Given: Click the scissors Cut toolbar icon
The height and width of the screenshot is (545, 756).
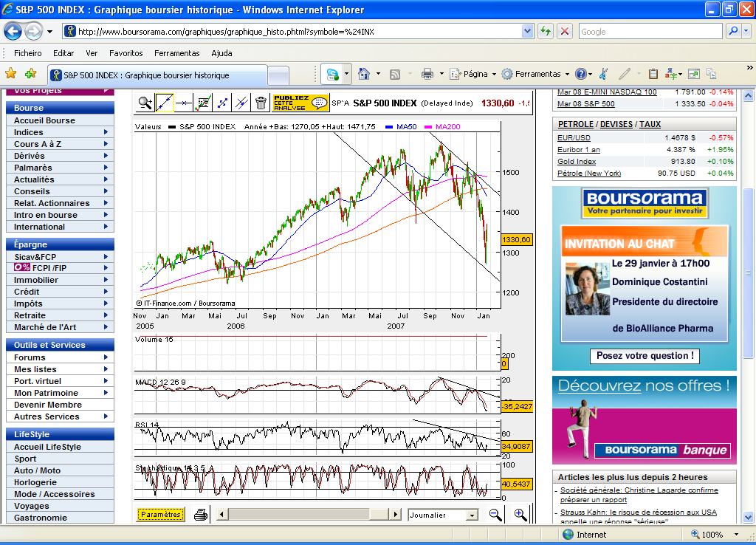Looking at the screenshot, I should click(603, 74).
